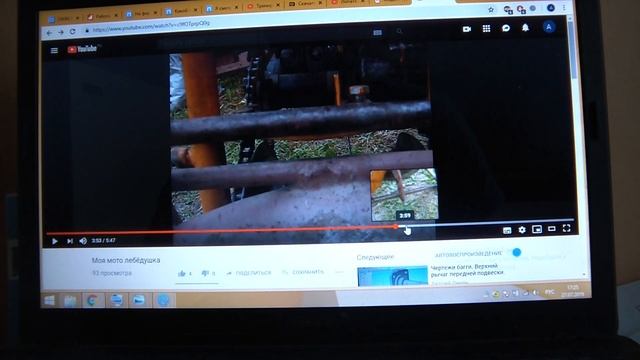Switch the player to theater mode
This screenshot has width=640, height=360.
[x=551, y=229]
